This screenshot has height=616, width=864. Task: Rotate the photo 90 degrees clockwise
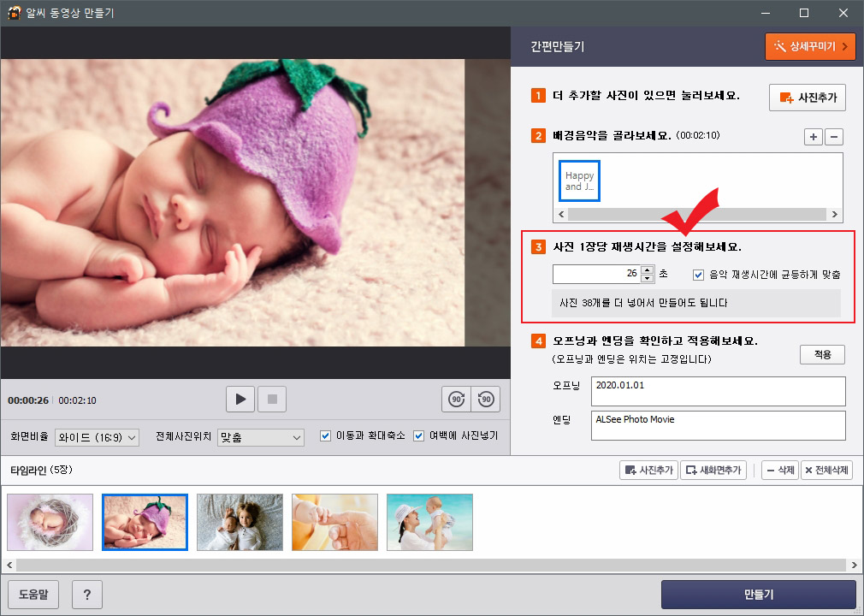pos(457,399)
